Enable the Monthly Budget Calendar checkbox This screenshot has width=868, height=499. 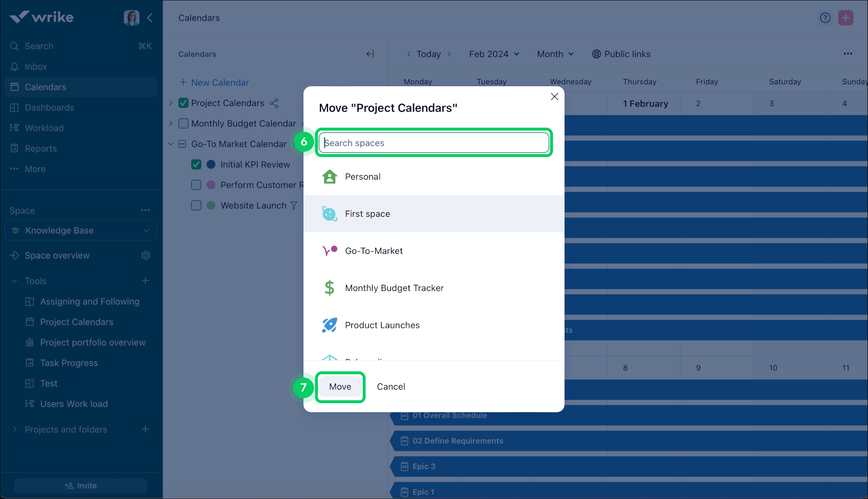[183, 123]
